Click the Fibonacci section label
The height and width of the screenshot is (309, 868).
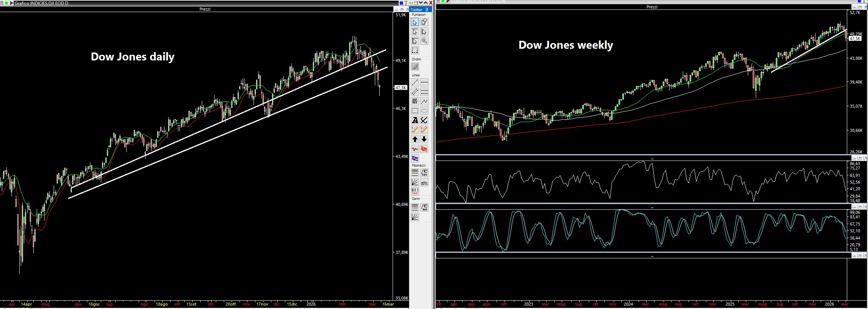point(419,165)
